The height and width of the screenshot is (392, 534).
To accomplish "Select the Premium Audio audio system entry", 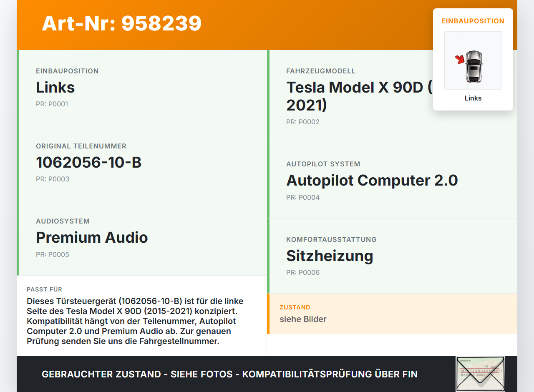I will (92, 238).
